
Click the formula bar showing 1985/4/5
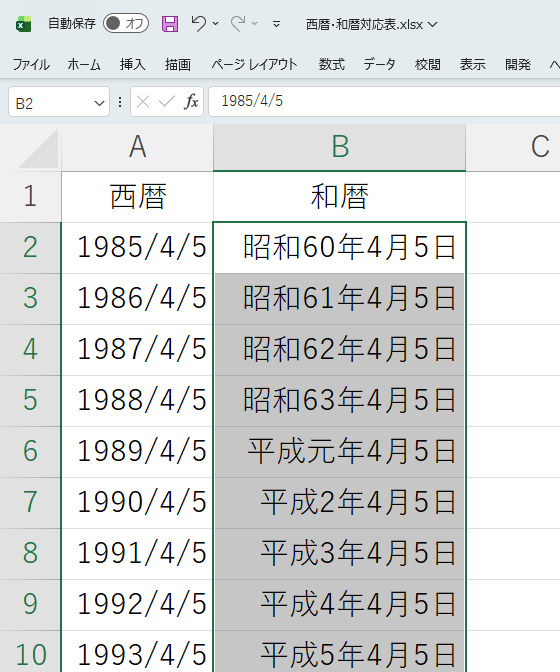click(x=384, y=101)
